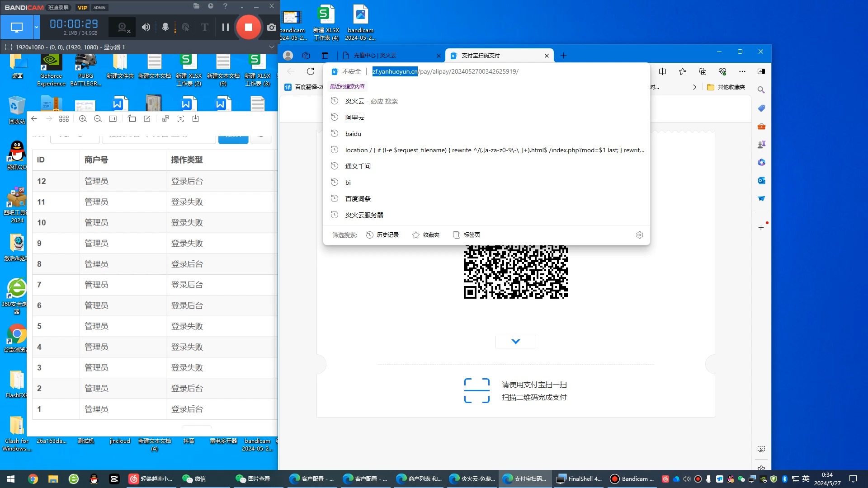Filter suggestions by 标签页

pos(467,235)
